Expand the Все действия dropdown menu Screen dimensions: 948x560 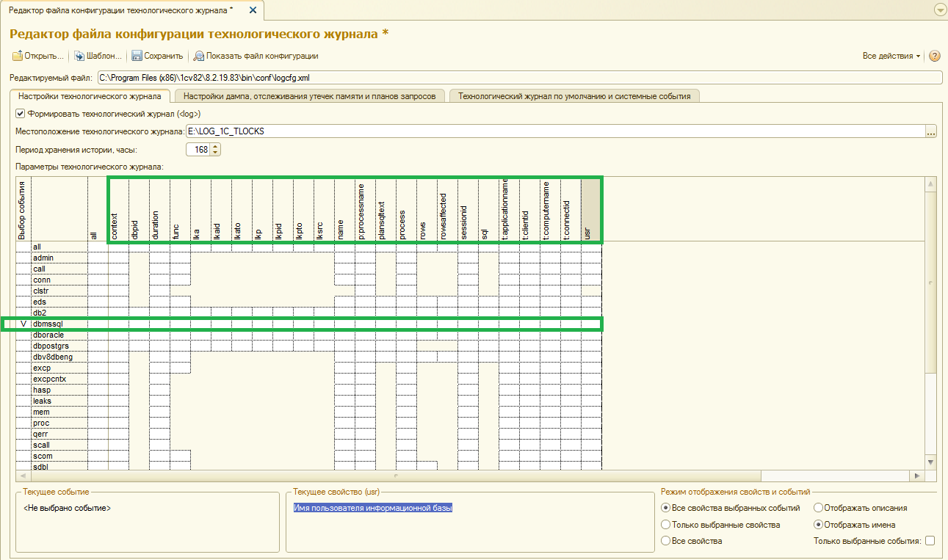tap(891, 56)
